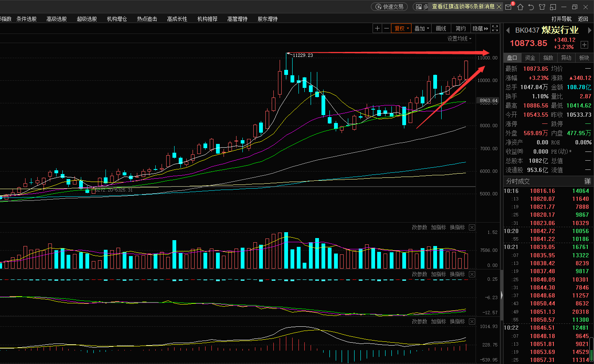Close the volume indicator sub-panel
Viewport: 594px width, 364px height.
(472, 228)
